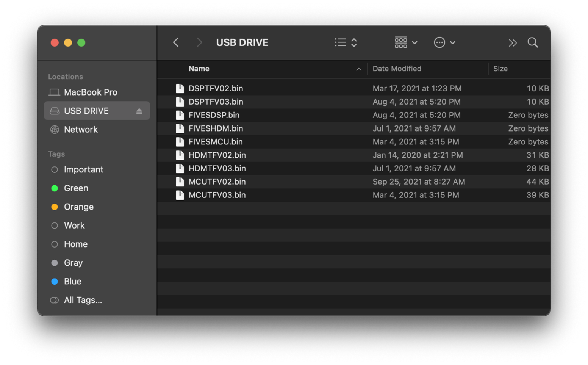
Task: Close the Finder window with red button
Action: [55, 42]
